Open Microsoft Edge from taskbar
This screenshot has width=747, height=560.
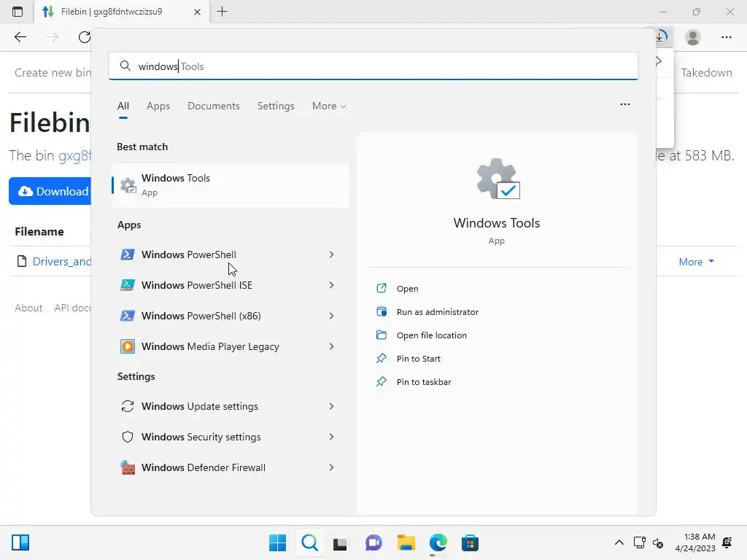[x=438, y=542]
